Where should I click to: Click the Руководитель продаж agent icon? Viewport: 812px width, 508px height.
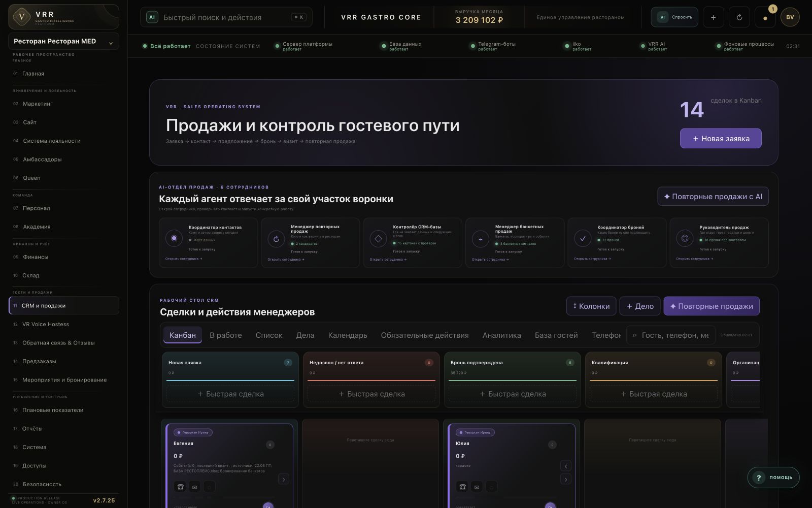click(685, 238)
